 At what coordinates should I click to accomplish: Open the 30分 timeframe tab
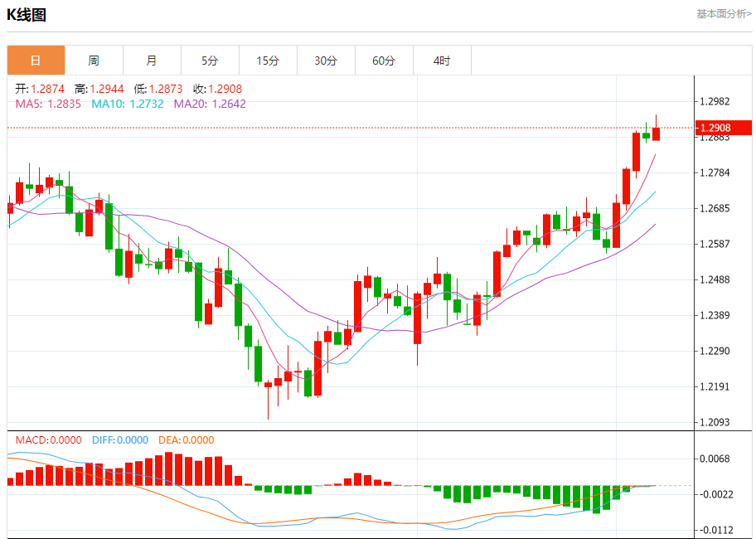(x=326, y=61)
